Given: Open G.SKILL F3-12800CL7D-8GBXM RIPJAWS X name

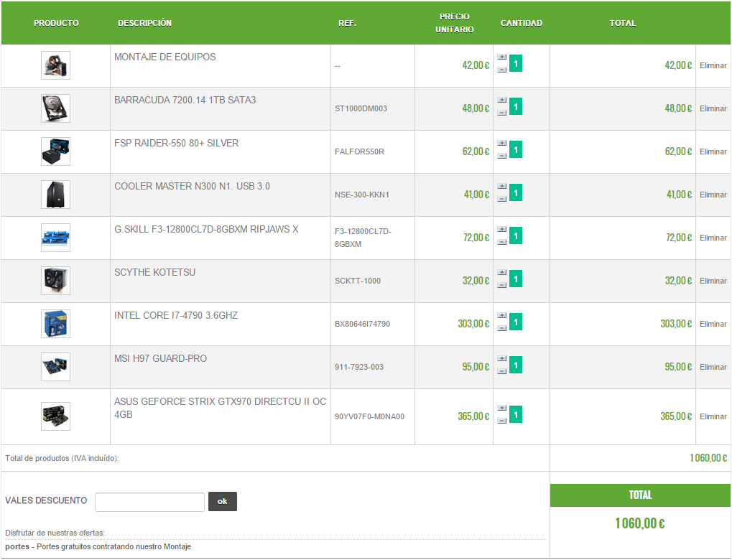Looking at the screenshot, I should coord(206,229).
